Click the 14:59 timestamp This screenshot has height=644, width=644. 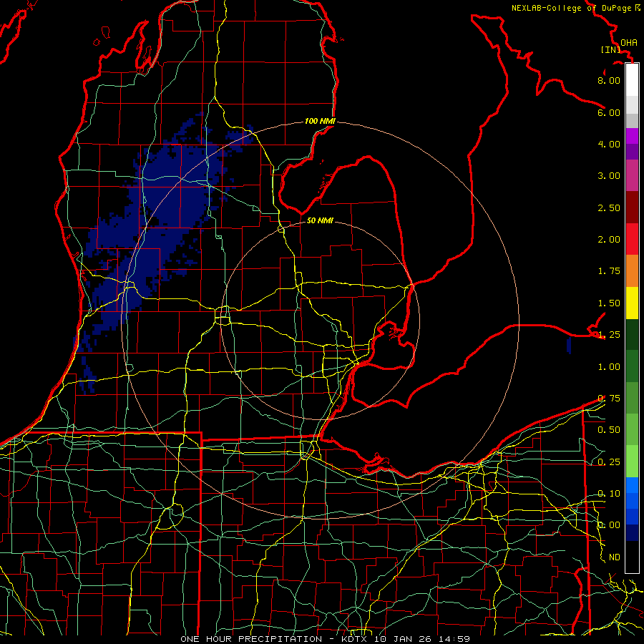click(454, 639)
